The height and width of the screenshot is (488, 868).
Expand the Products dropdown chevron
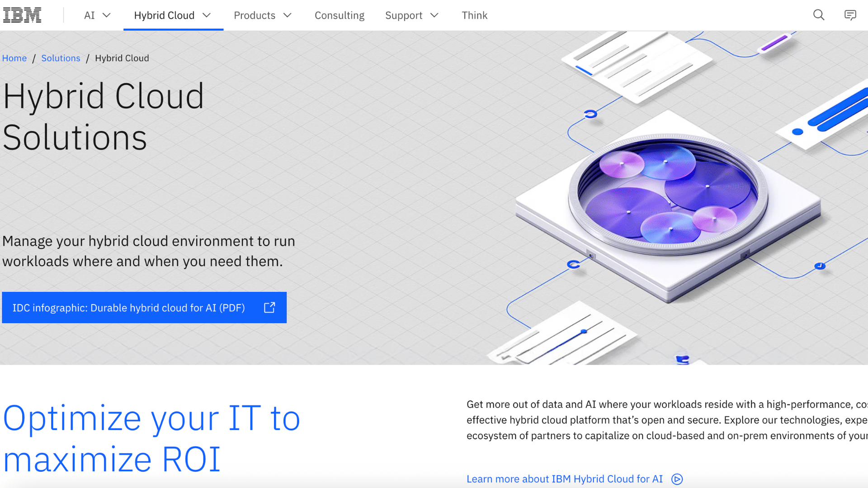(x=288, y=15)
